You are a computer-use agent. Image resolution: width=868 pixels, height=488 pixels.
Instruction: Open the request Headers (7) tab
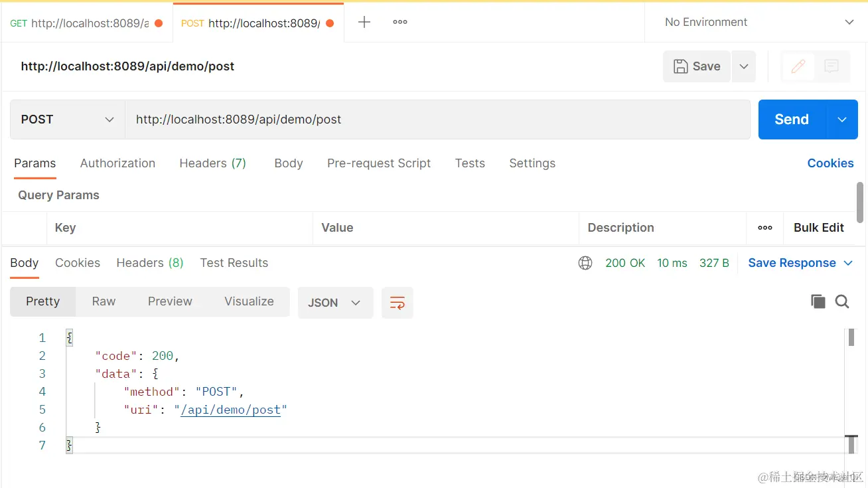tap(212, 163)
